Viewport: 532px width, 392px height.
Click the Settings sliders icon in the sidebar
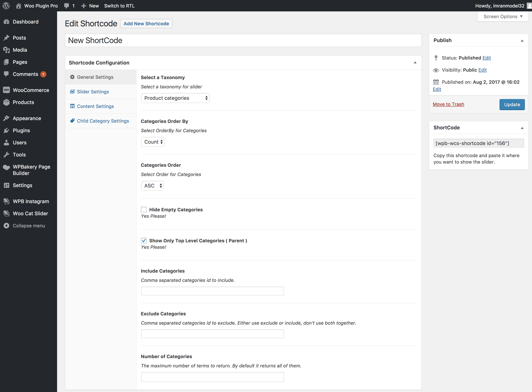point(6,185)
